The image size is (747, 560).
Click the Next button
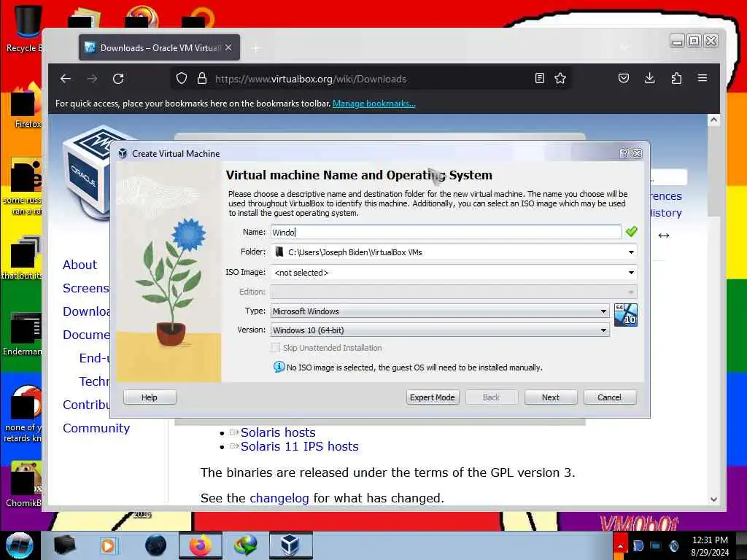[551, 397]
